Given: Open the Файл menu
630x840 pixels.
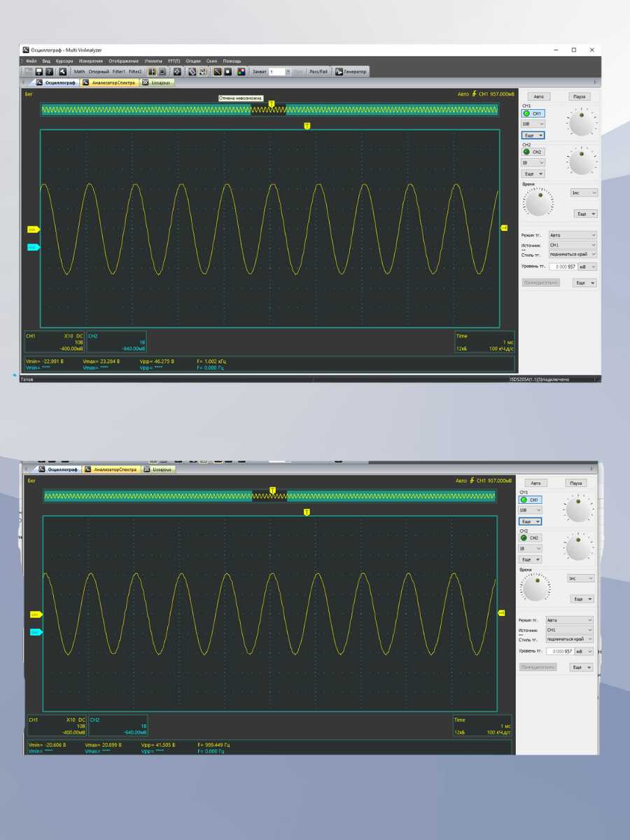Looking at the screenshot, I should pos(31,61).
